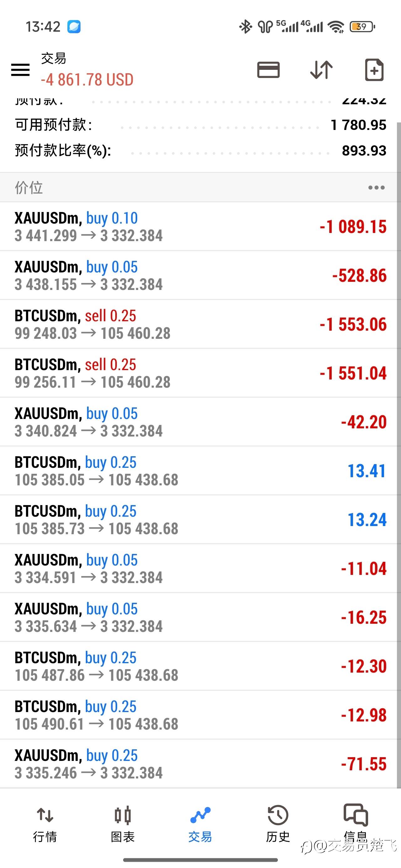Open the three-dot positions menu
Image resolution: width=401 pixels, height=868 pixels.
click(x=376, y=188)
